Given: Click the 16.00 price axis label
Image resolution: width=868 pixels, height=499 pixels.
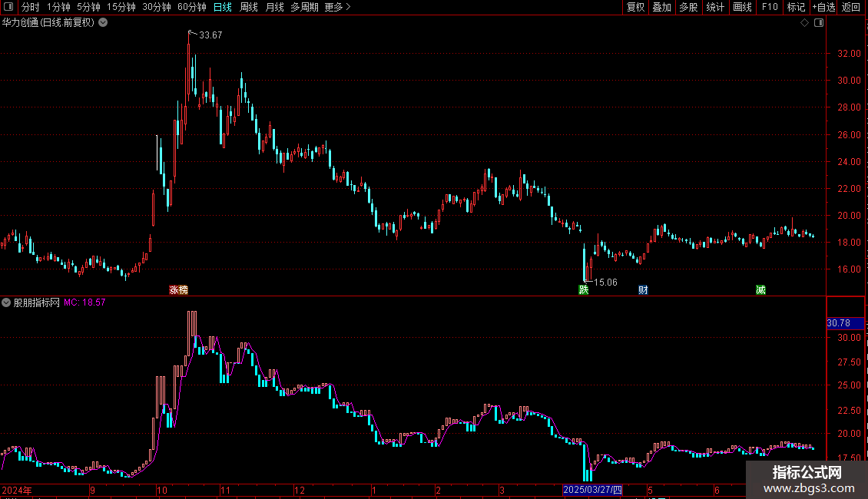Looking at the screenshot, I should coord(849,269).
